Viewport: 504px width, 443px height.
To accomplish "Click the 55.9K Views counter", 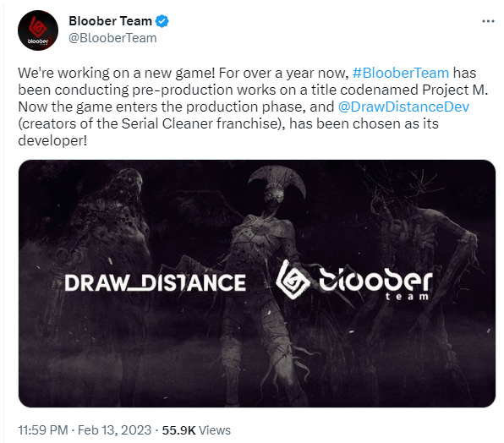I will 196,430.
